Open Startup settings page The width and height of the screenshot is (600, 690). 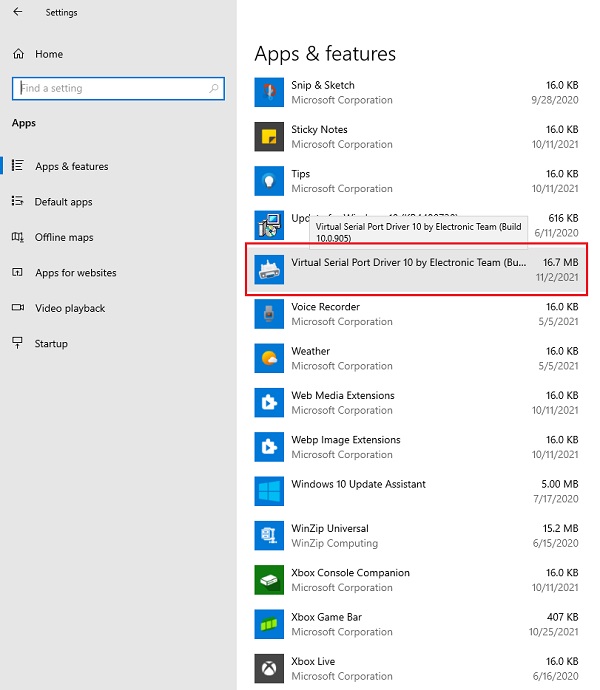coord(51,344)
